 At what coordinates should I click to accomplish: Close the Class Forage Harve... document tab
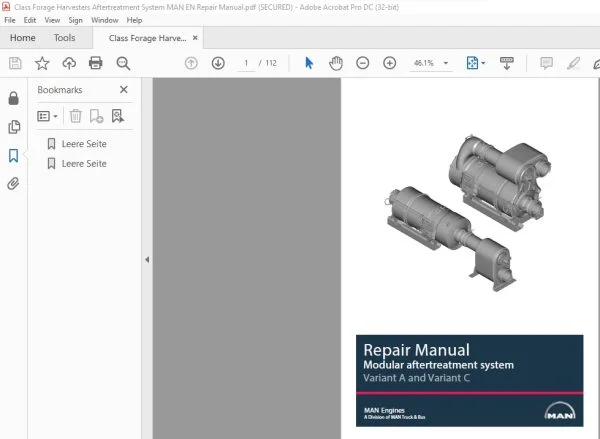[195, 38]
